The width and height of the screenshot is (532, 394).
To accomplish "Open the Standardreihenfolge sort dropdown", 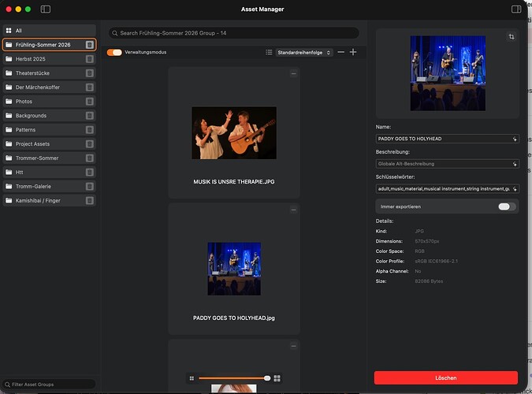I will (303, 52).
